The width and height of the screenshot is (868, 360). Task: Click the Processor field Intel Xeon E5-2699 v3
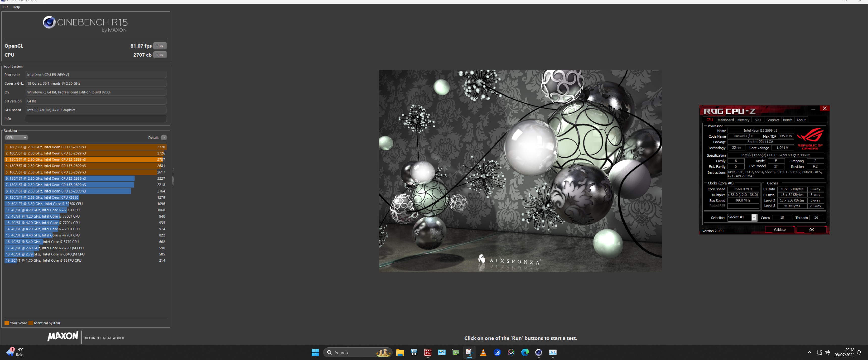coord(96,75)
